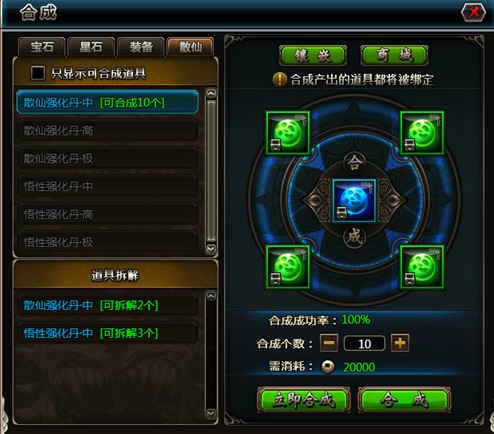Click the synthesis list scrollbar track
Viewport: 494px width, 434px height.
click(211, 171)
